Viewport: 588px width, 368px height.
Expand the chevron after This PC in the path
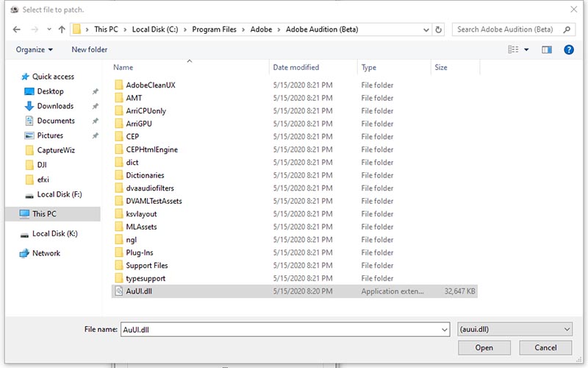125,29
